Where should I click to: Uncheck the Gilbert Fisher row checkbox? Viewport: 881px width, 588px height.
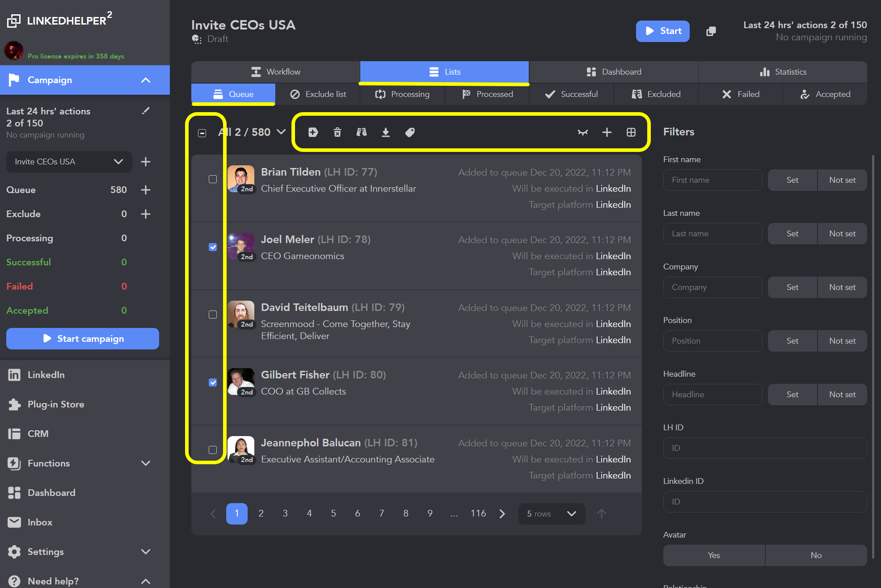[x=213, y=382]
